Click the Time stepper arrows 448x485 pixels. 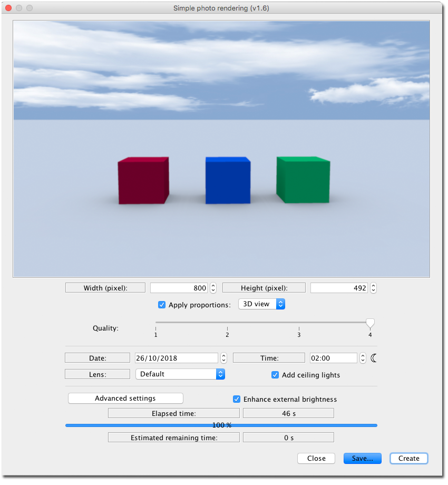[363, 358]
